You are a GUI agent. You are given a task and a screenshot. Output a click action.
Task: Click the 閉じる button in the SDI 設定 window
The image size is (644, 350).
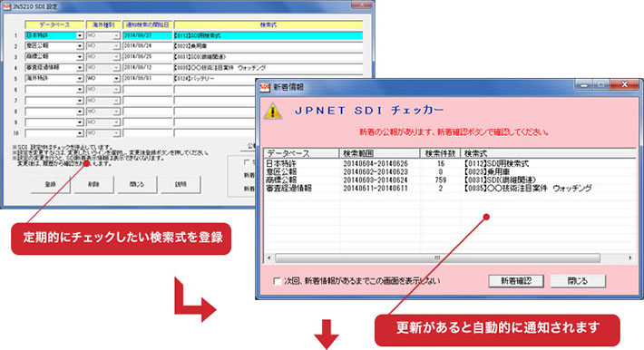point(137,184)
